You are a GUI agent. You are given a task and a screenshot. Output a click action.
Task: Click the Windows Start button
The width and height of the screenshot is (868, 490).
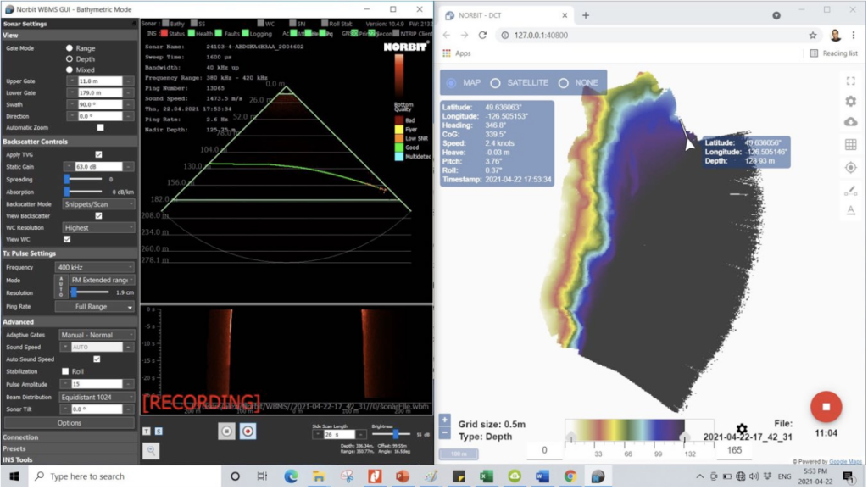[x=14, y=476]
